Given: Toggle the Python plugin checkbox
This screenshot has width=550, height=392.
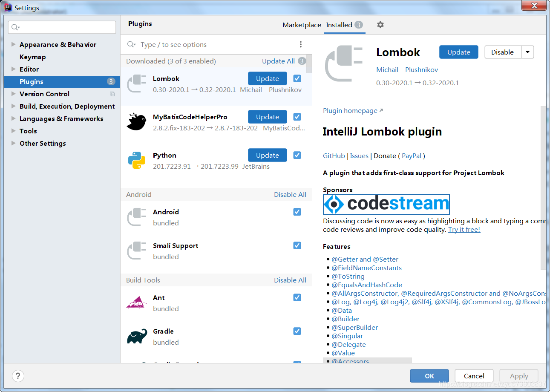Looking at the screenshot, I should [x=297, y=155].
